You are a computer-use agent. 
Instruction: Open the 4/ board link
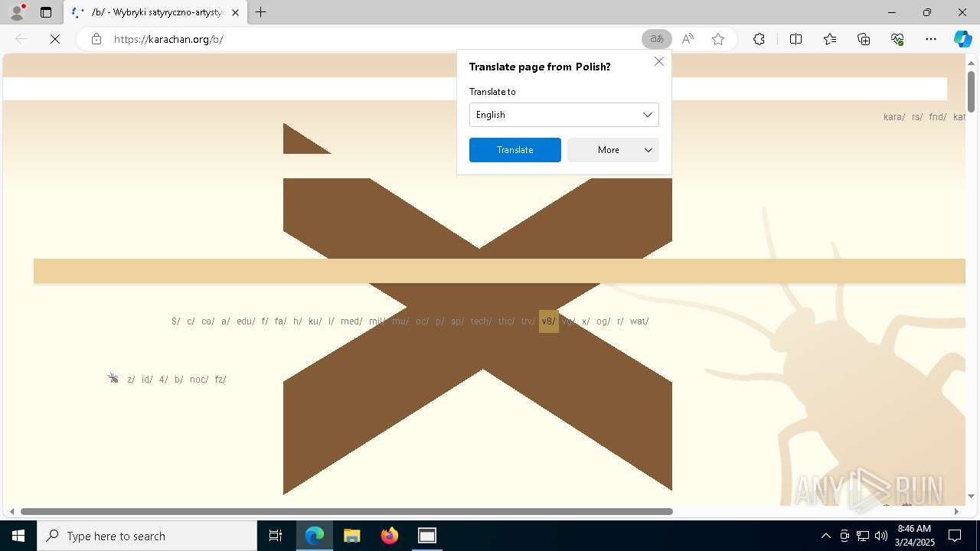tap(163, 380)
